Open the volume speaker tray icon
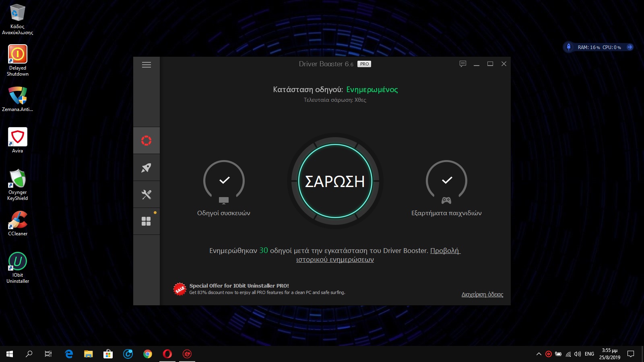The height and width of the screenshot is (362, 644). pos(578,354)
